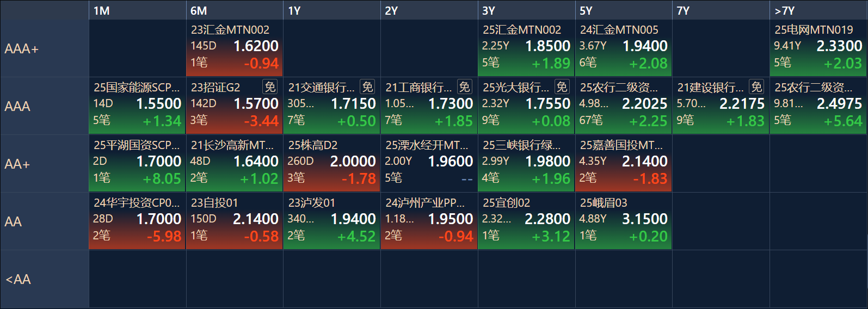Click the 免 tag on 23招证G2
Screen dimensions: 868x309
(x=270, y=87)
